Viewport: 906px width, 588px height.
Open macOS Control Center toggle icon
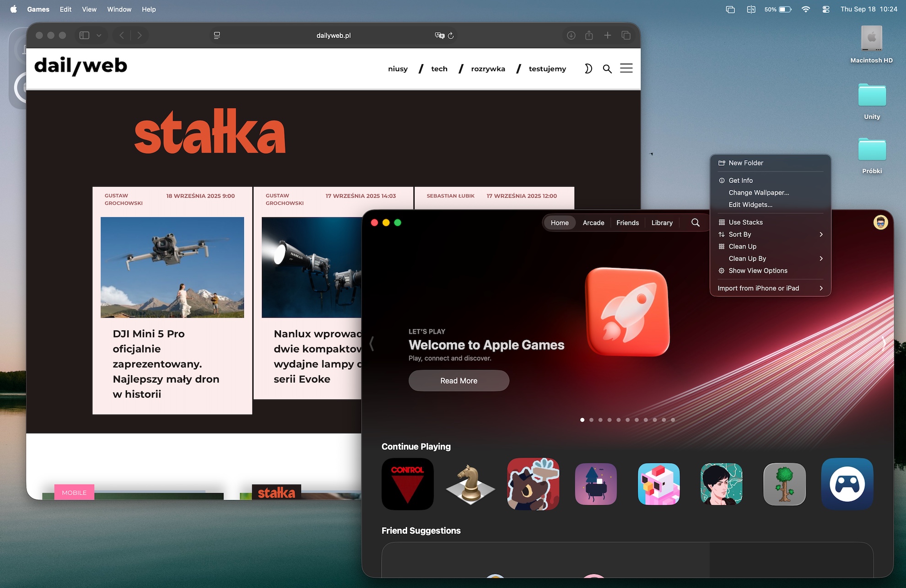[825, 9]
